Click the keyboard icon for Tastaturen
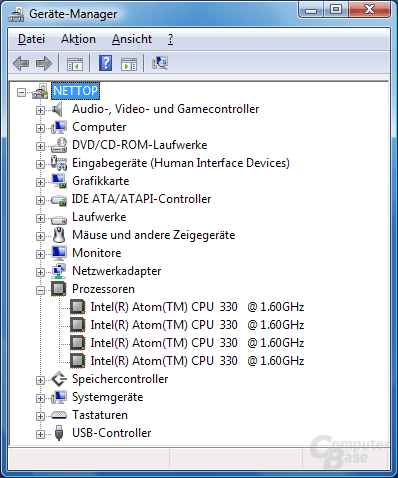398x478 pixels. click(x=59, y=415)
